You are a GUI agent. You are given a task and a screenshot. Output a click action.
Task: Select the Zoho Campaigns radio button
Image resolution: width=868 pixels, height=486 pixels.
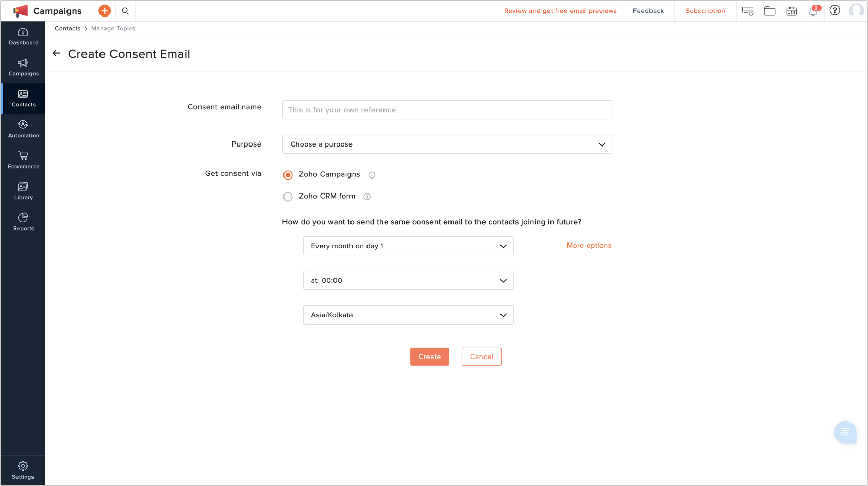[288, 175]
